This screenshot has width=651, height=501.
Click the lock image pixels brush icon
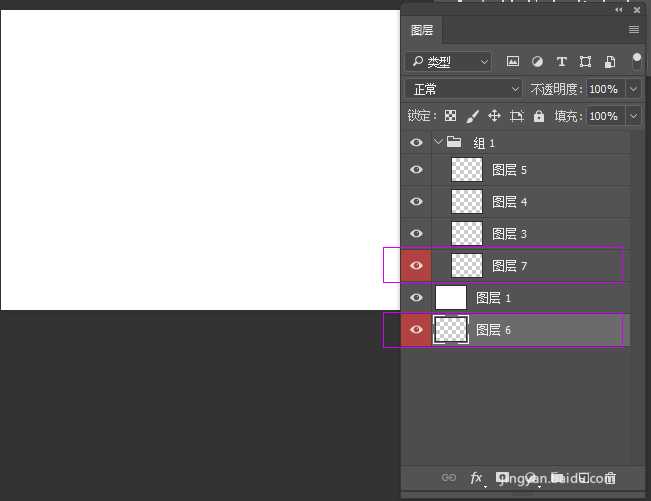click(x=472, y=116)
